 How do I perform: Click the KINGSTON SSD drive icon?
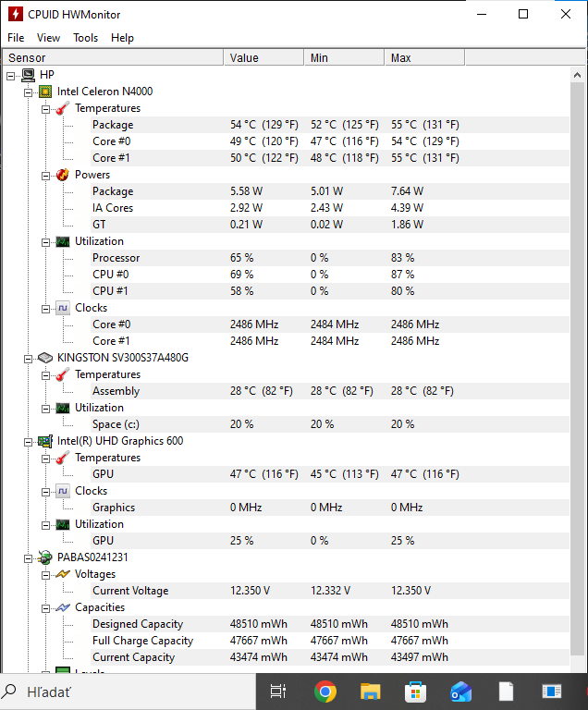44,358
